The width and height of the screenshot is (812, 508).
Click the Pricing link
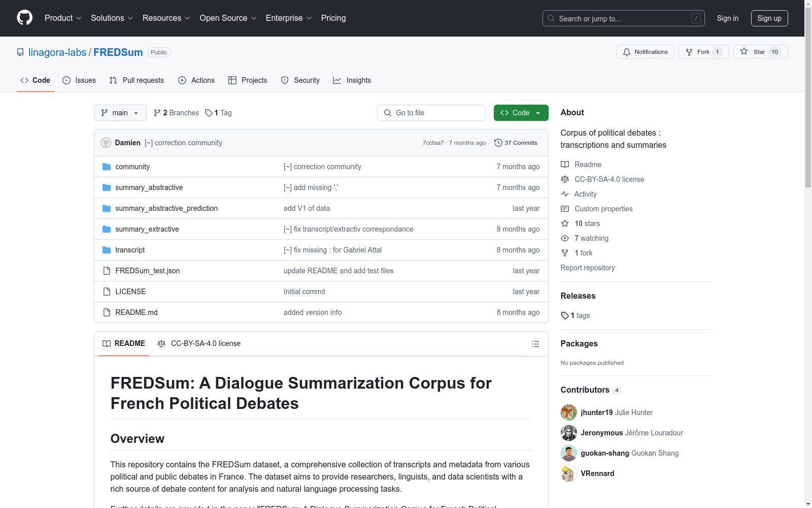pos(333,18)
